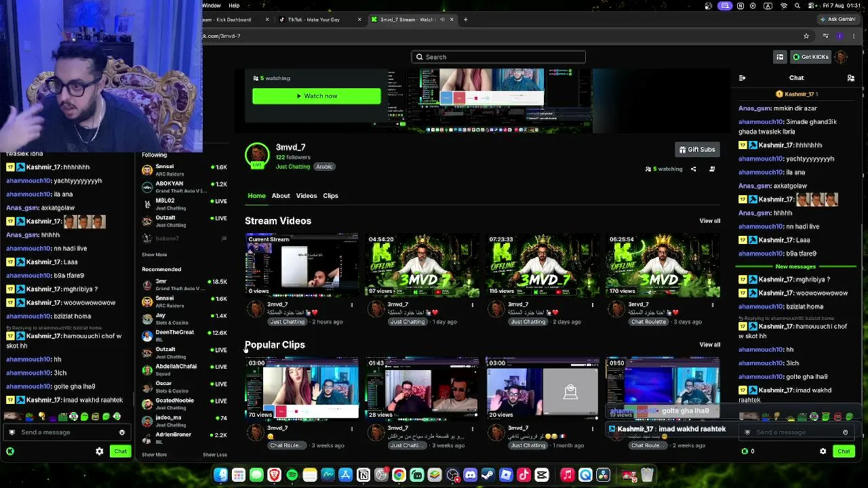Collapse the chat panel arrow
This screenshot has width=868, height=488.
pyautogui.click(x=742, y=78)
